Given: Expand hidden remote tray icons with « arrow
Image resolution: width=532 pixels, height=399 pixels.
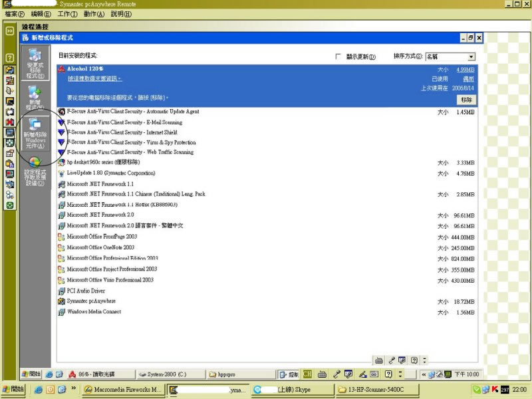Looking at the screenshot, I should point(424,374).
